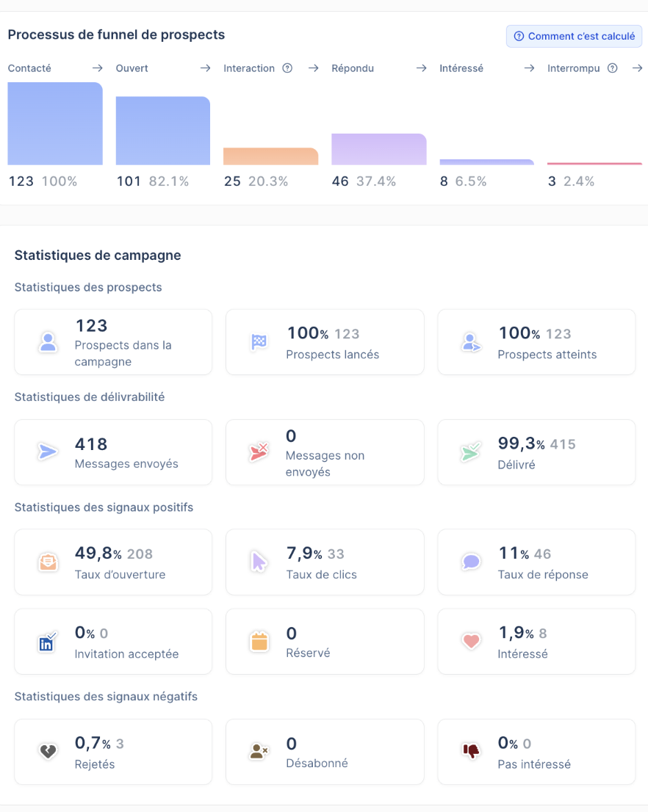The width and height of the screenshot is (648, 812).
Task: Click the arrow after the Interaction stage
Action: tap(313, 68)
